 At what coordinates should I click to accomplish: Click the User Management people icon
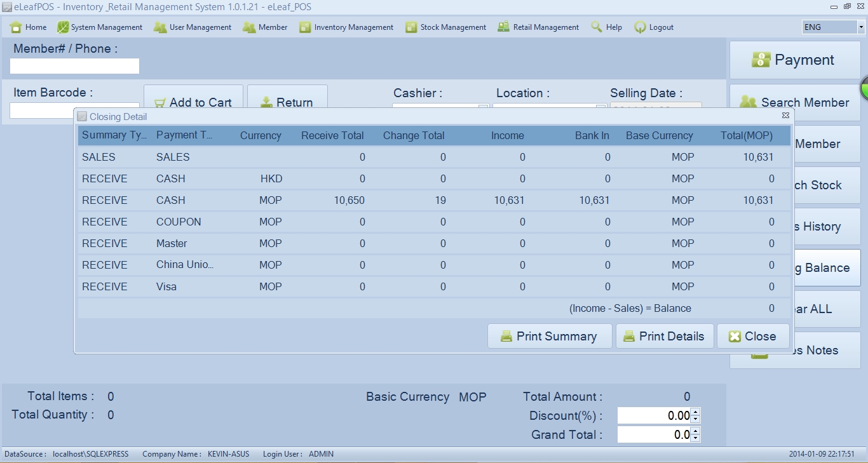coord(160,27)
